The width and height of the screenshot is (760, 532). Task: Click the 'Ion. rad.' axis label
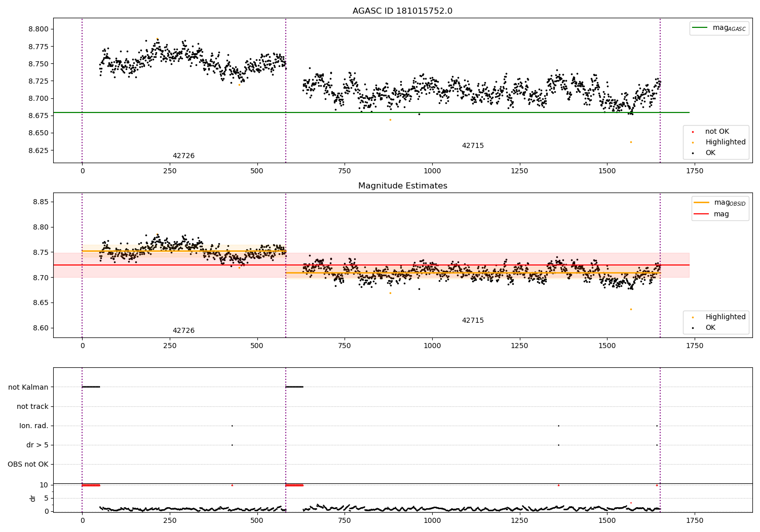coord(34,426)
